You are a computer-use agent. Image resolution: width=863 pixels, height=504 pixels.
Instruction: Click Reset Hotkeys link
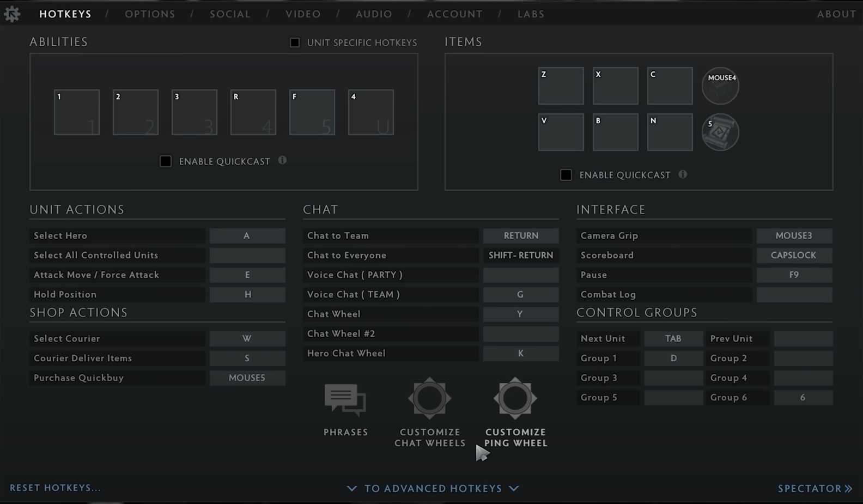[x=55, y=488]
